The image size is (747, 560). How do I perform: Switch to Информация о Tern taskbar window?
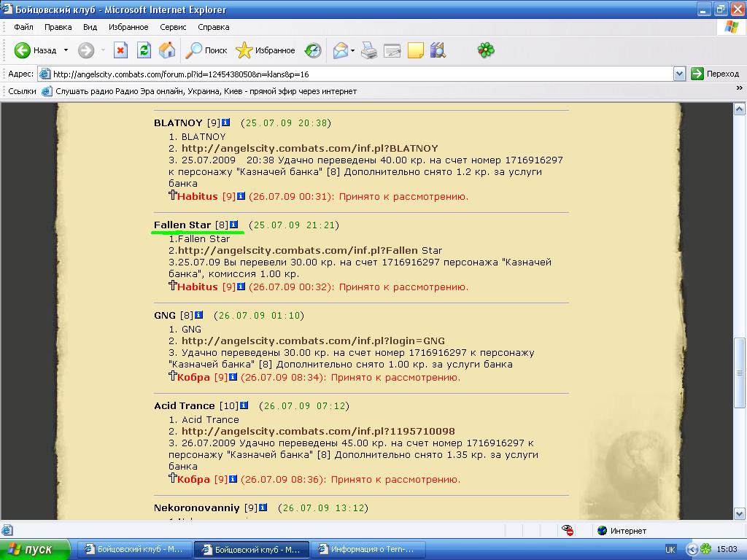[x=368, y=549]
